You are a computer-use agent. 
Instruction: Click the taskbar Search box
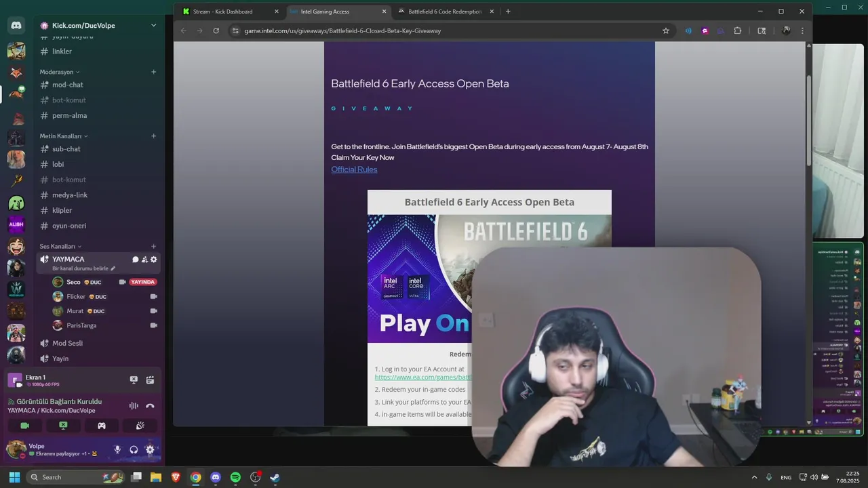[74, 477]
